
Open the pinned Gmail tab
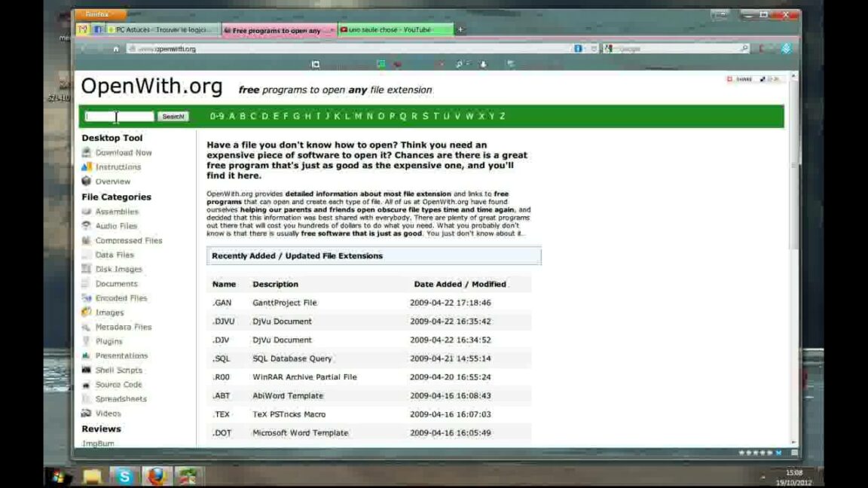click(84, 30)
